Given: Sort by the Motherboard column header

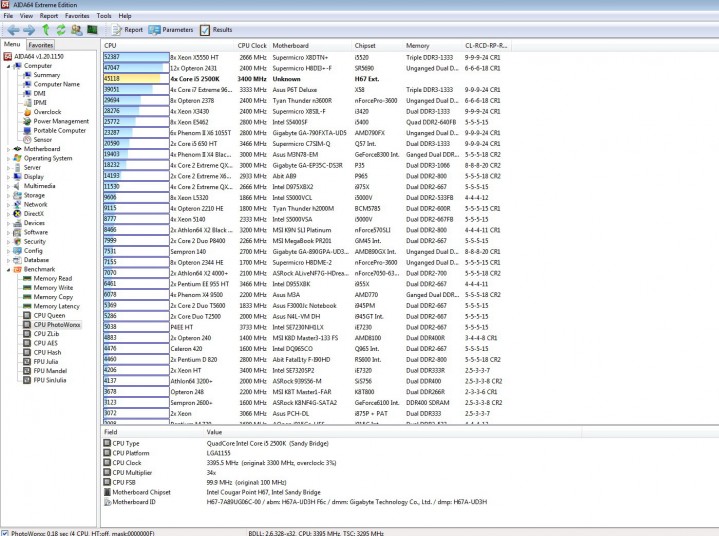Looking at the screenshot, I should pos(311,45).
